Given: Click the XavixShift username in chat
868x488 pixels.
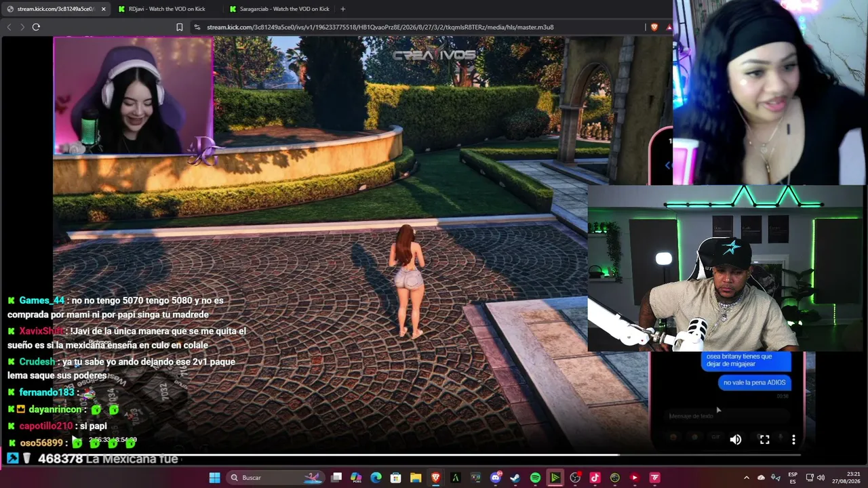Looking at the screenshot, I should (x=41, y=331).
